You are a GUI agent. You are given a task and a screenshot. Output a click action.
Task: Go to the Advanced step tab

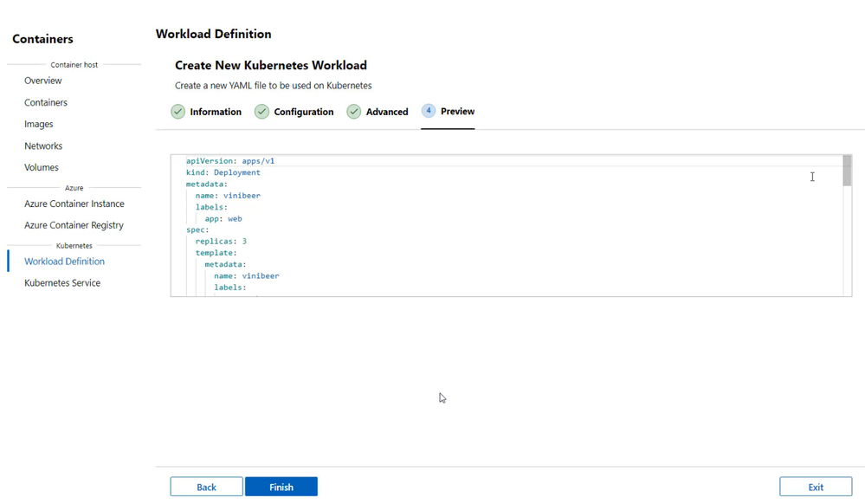click(x=378, y=112)
